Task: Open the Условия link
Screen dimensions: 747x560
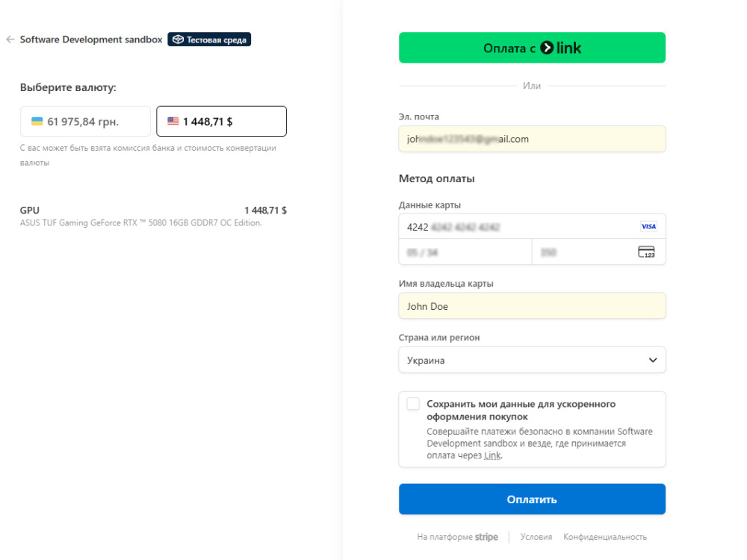Action: 536,537
